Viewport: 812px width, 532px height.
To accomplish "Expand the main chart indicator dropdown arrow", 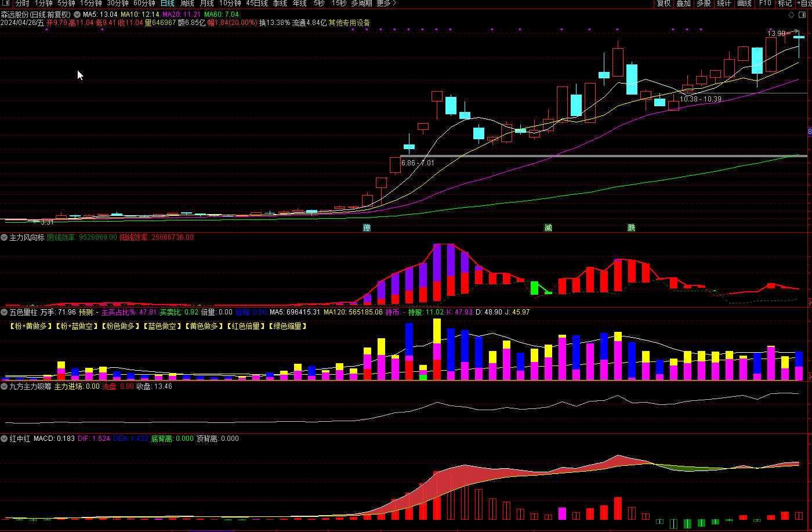I will pyautogui.click(x=77, y=14).
